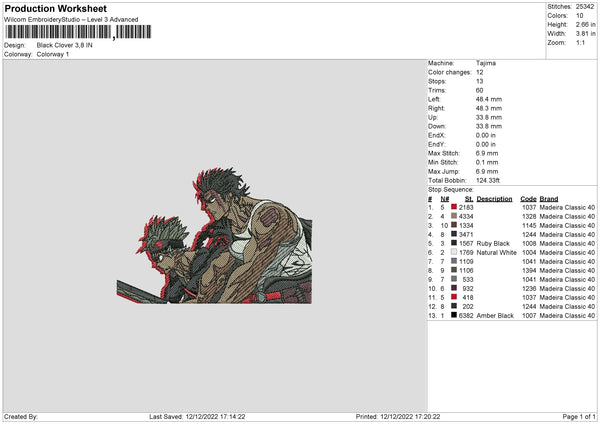
Task: Select the Description column header
Action: coord(494,199)
